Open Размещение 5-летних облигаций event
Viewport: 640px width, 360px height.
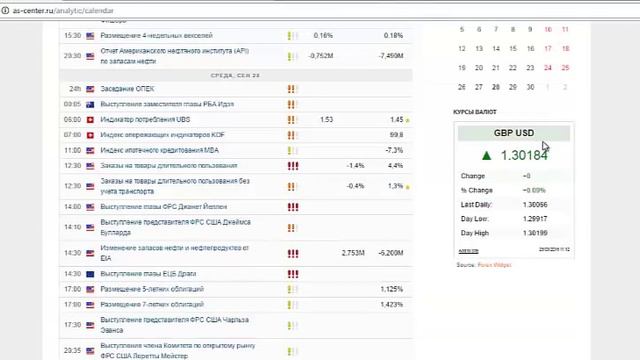tap(152, 289)
